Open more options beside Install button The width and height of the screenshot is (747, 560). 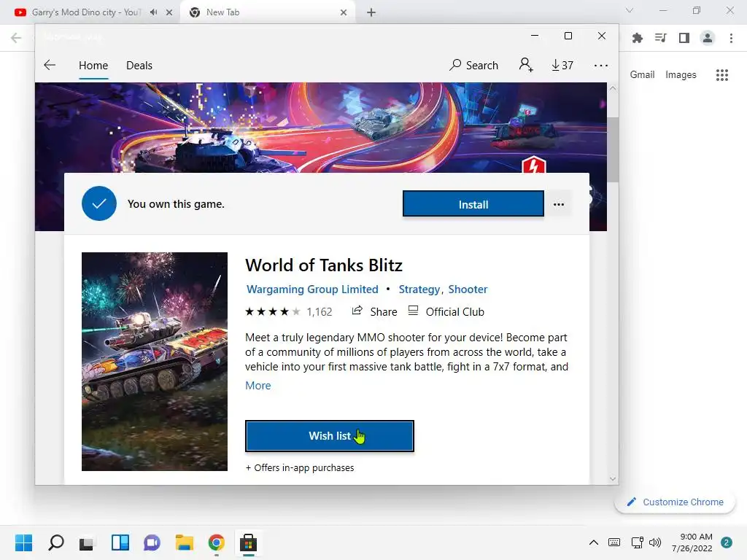[x=559, y=204]
